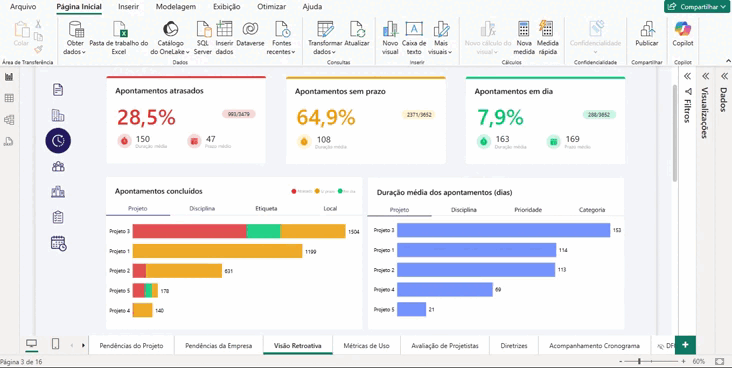Click the zoom in plus button

(x=683, y=361)
